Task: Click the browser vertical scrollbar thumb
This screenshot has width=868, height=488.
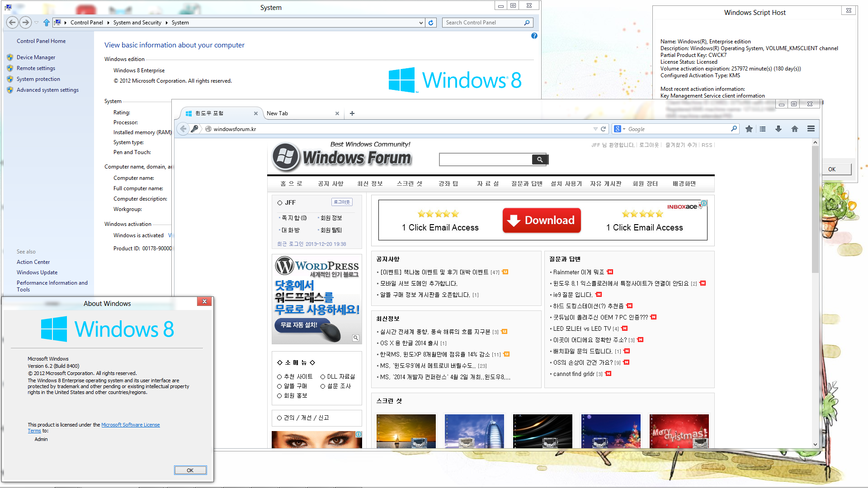Action: [815, 209]
